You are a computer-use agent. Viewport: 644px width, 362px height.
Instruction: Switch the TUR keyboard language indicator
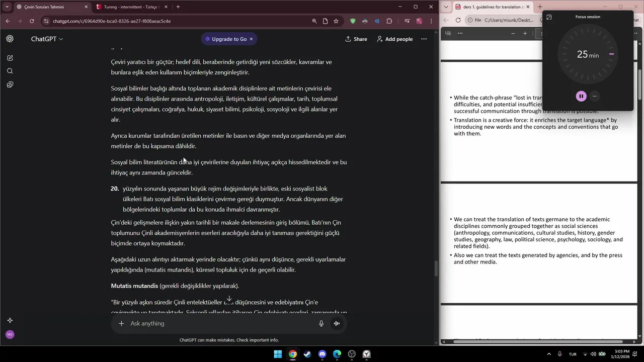[573, 354]
